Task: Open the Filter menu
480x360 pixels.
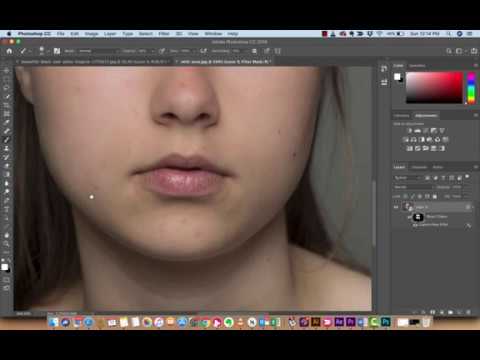Action: pos(164,34)
